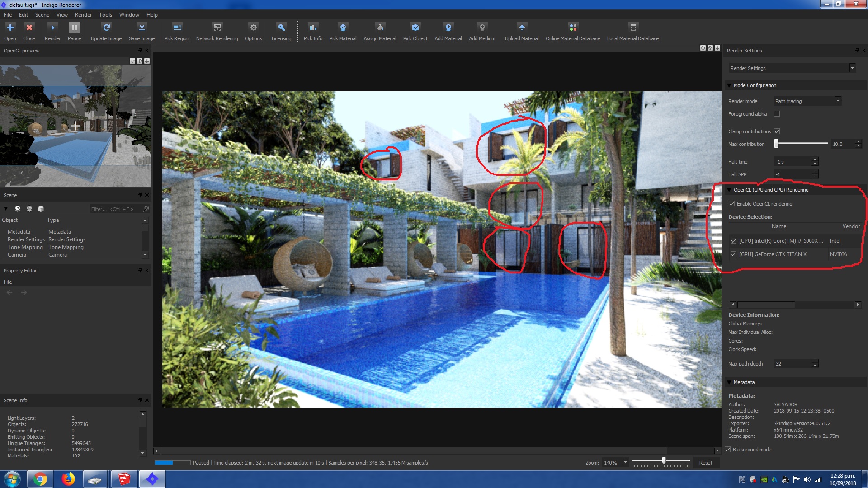This screenshot has width=868, height=488.
Task: Click the Save Image toolbar icon
Action: [142, 28]
